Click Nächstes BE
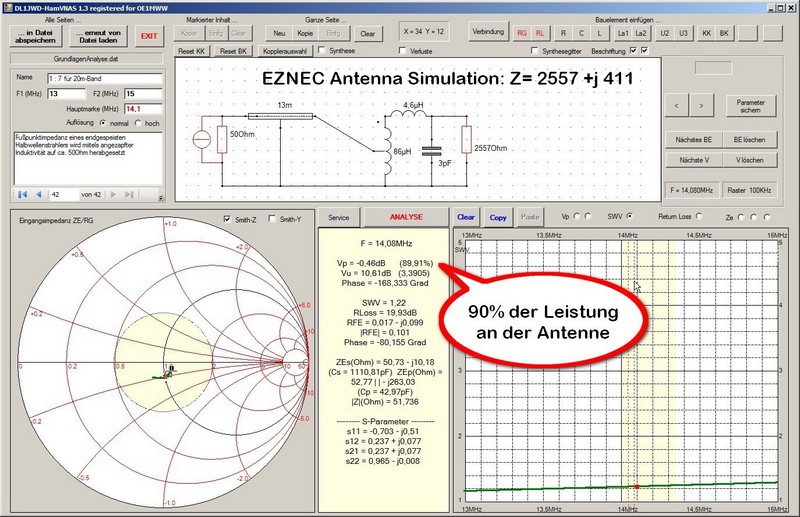800x517 pixels. coord(693,139)
